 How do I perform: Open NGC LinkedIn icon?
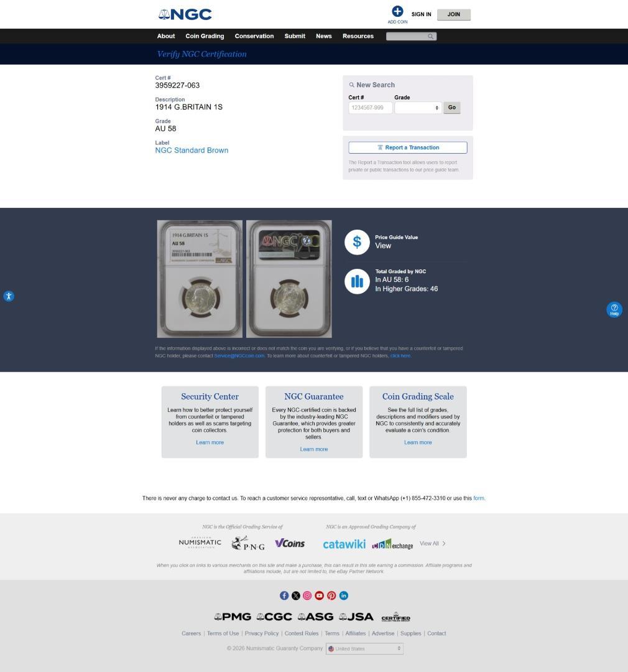[x=344, y=595]
